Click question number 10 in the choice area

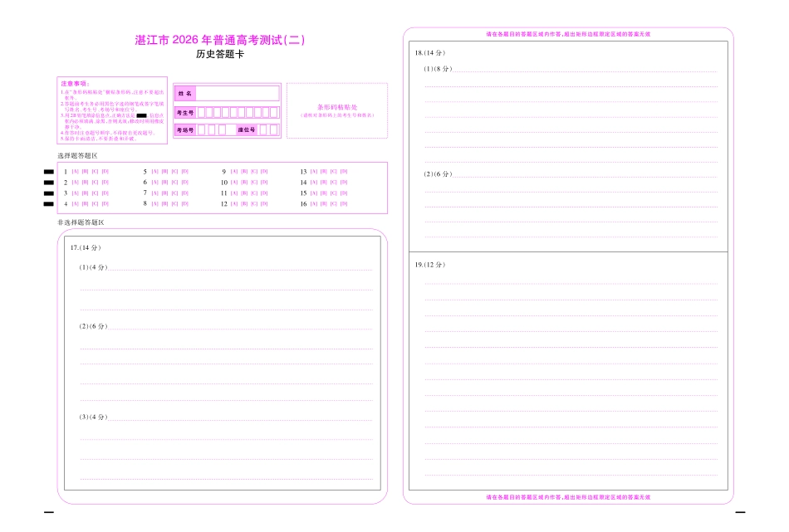[x=224, y=183]
